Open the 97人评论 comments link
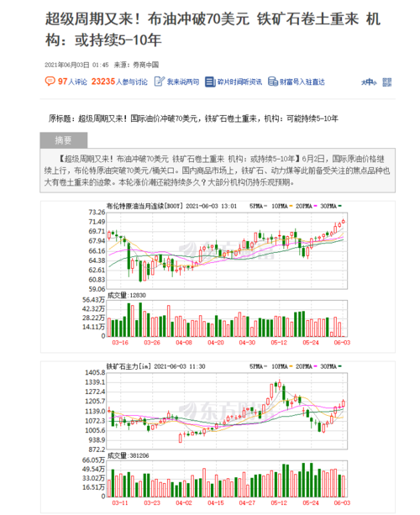The width and height of the screenshot is (420, 515). point(72,81)
